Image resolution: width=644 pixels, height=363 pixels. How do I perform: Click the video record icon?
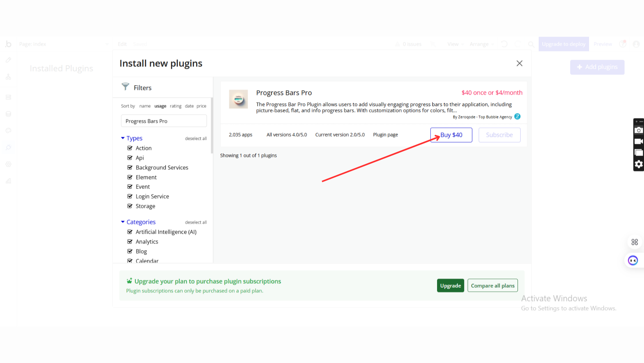(x=639, y=141)
